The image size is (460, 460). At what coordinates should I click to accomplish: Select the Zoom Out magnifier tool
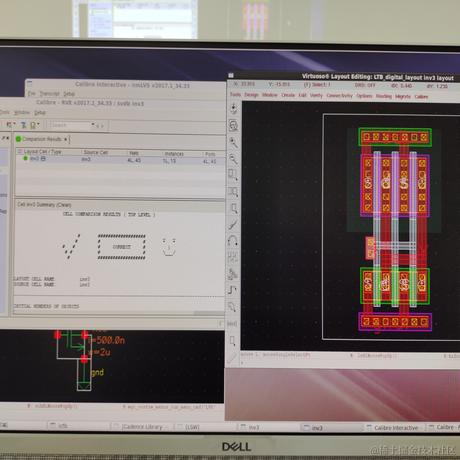233,159
